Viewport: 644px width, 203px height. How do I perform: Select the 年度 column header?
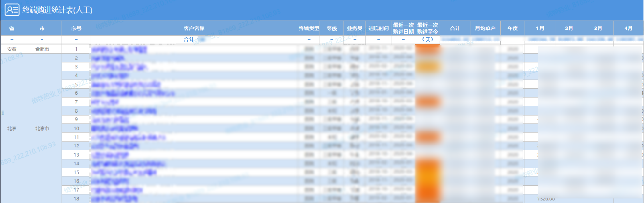click(x=512, y=29)
